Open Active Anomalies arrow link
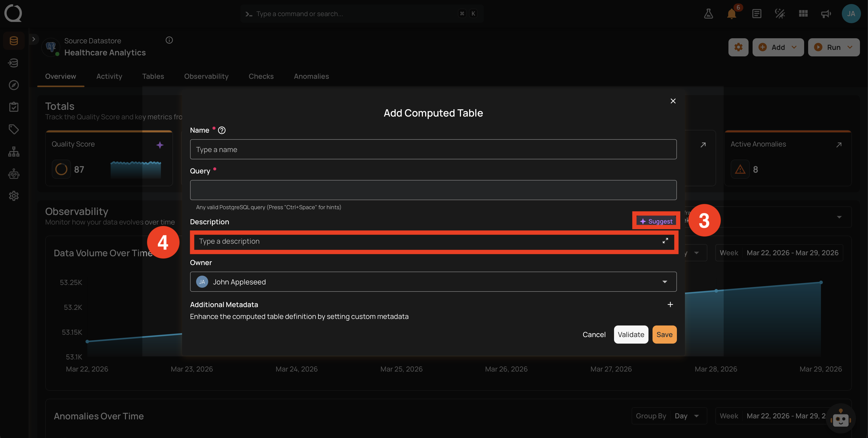Screen dimensions: 868x438 [x=839, y=145]
